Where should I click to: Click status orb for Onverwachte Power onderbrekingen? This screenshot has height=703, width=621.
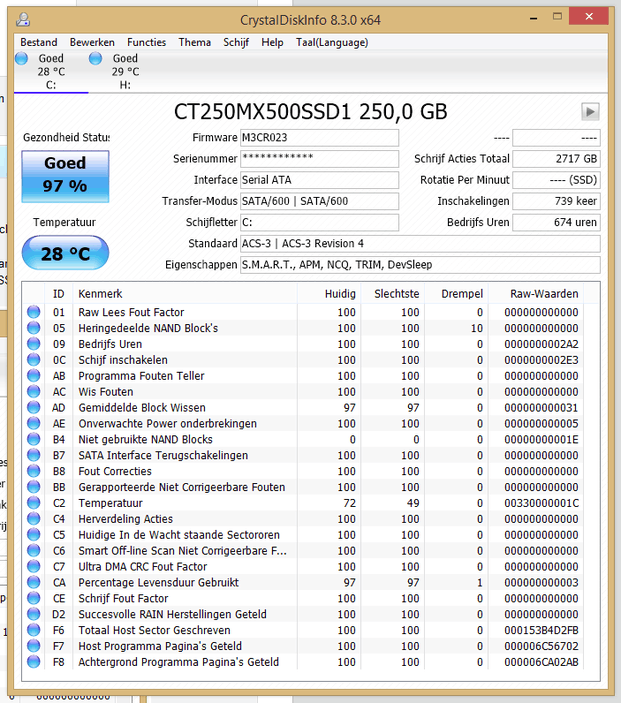34,423
